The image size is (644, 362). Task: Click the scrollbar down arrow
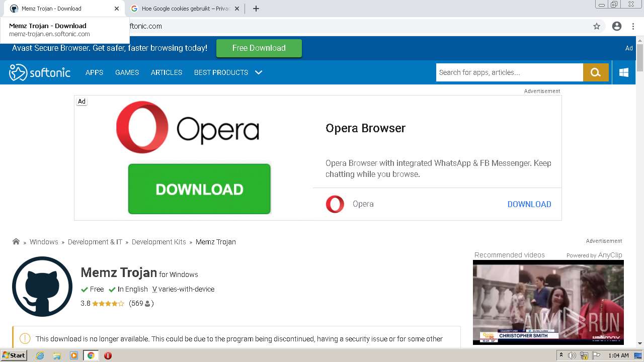(640, 344)
